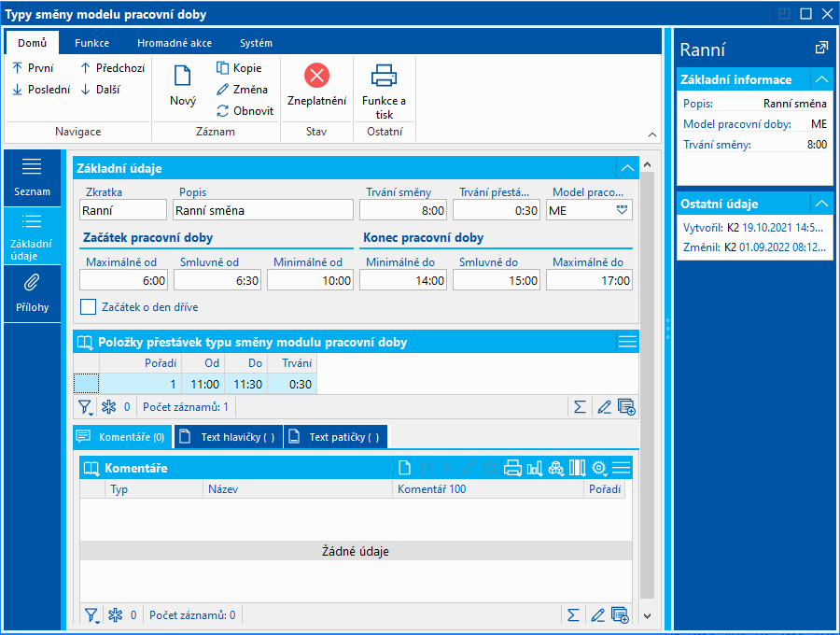Click filter icon in Komentáře footer
Viewport: 840px width, 635px height.
[92, 615]
